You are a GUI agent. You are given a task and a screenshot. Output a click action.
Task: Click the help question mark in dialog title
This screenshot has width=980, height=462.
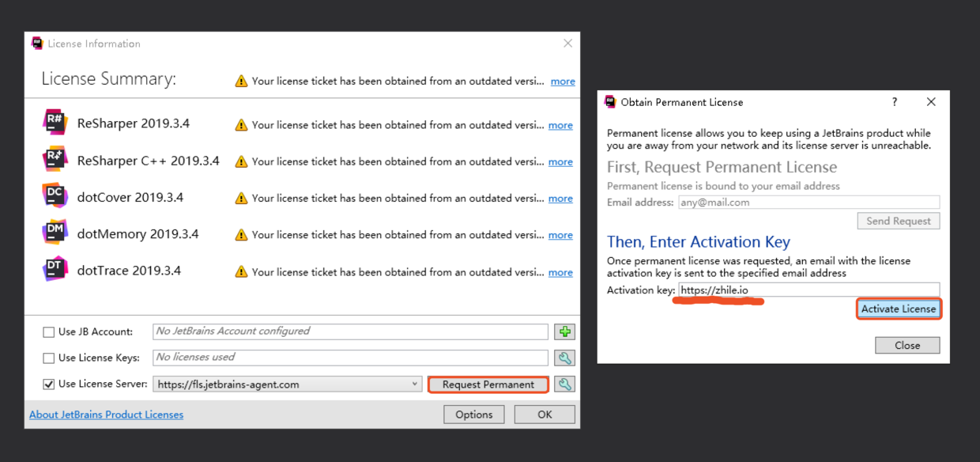pyautogui.click(x=895, y=102)
